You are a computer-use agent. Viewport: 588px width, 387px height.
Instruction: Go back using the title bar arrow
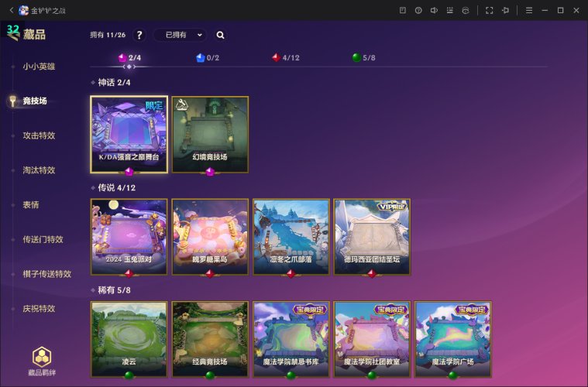(12, 10)
